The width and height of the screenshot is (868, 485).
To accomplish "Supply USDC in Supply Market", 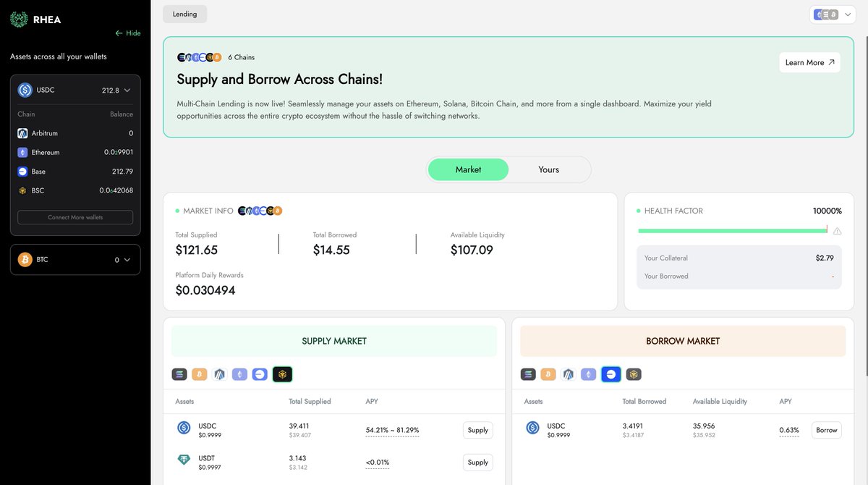I will (478, 430).
